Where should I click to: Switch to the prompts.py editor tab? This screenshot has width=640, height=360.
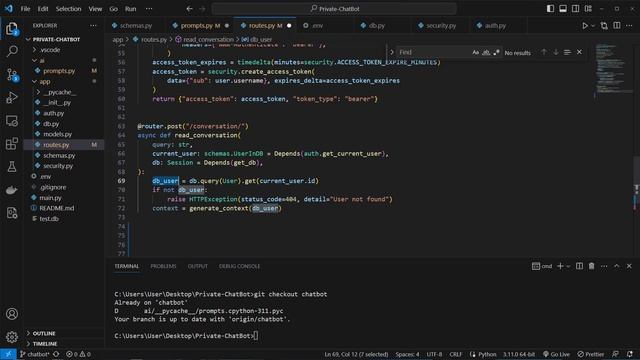(200, 26)
